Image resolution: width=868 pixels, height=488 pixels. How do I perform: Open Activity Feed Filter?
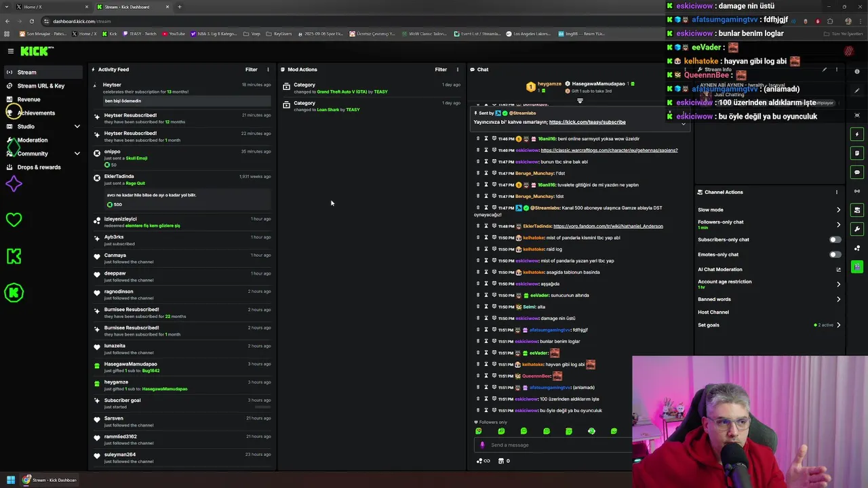[251, 69]
